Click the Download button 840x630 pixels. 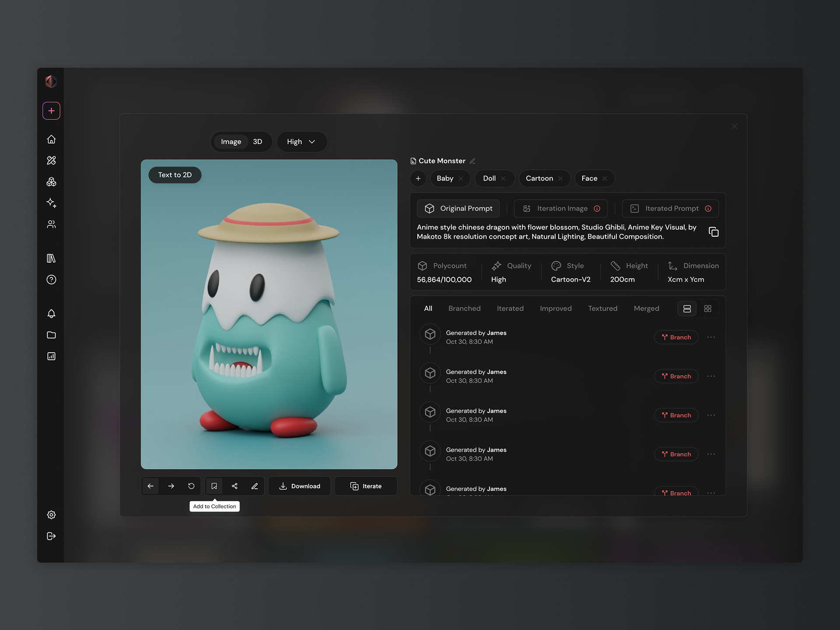300,486
